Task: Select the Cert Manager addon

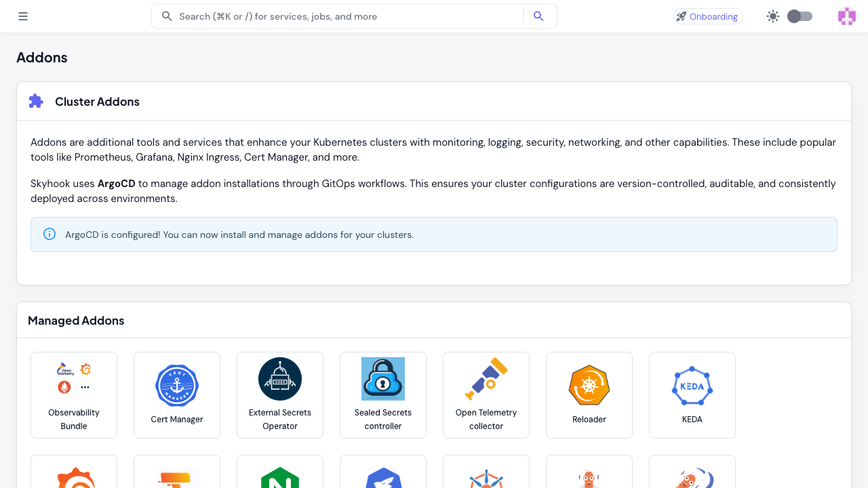Action: coord(177,395)
